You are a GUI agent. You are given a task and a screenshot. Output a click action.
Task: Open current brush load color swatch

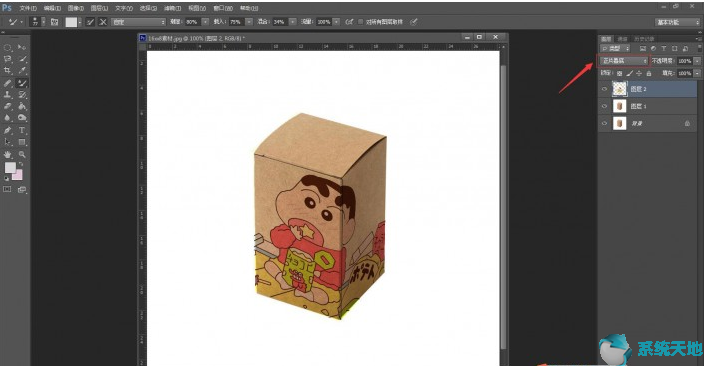71,22
